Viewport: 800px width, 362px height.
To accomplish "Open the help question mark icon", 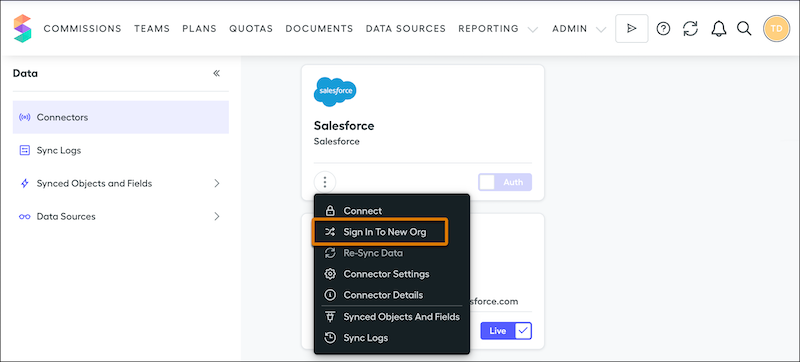I will point(663,29).
